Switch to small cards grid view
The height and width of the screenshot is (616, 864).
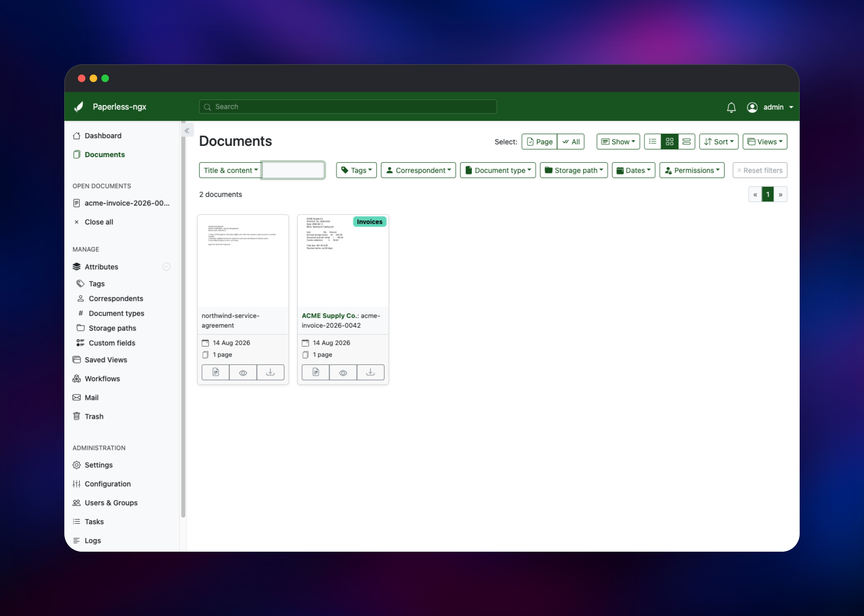point(669,141)
